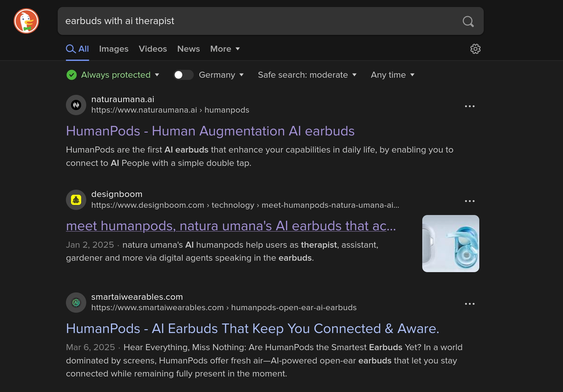Screen dimensions: 563x392
Task: Open more options for smartaiwearables.com result
Action: tap(469, 304)
